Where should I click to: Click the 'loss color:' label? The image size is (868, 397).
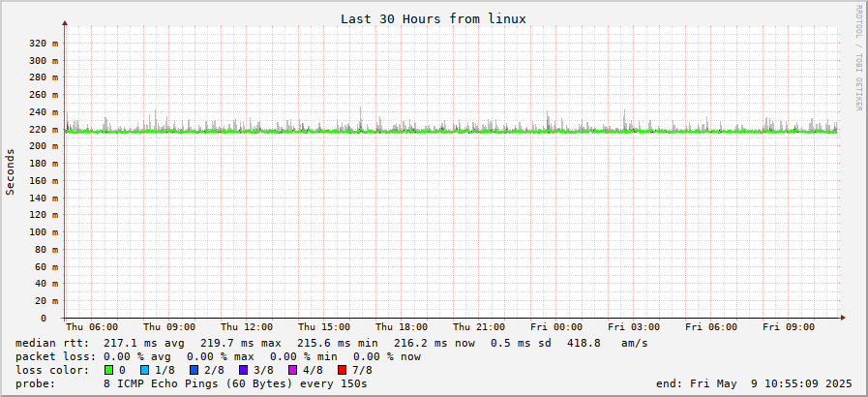(x=52, y=370)
